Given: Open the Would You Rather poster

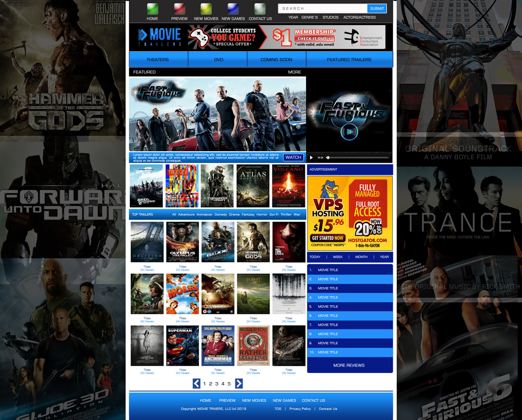Looking at the screenshot, I should click(x=253, y=346).
